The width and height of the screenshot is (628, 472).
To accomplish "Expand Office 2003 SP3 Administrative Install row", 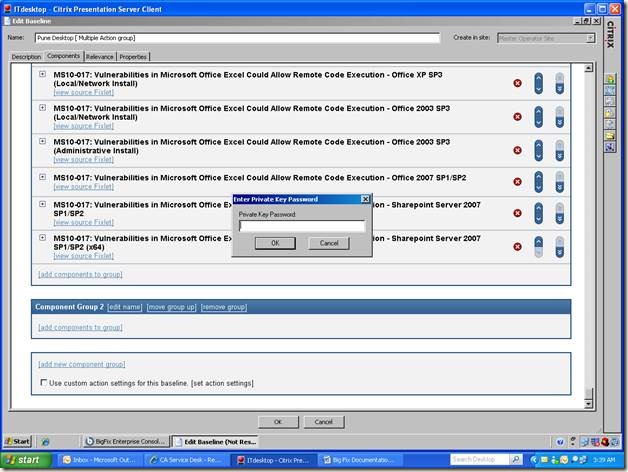I will (x=42, y=141).
